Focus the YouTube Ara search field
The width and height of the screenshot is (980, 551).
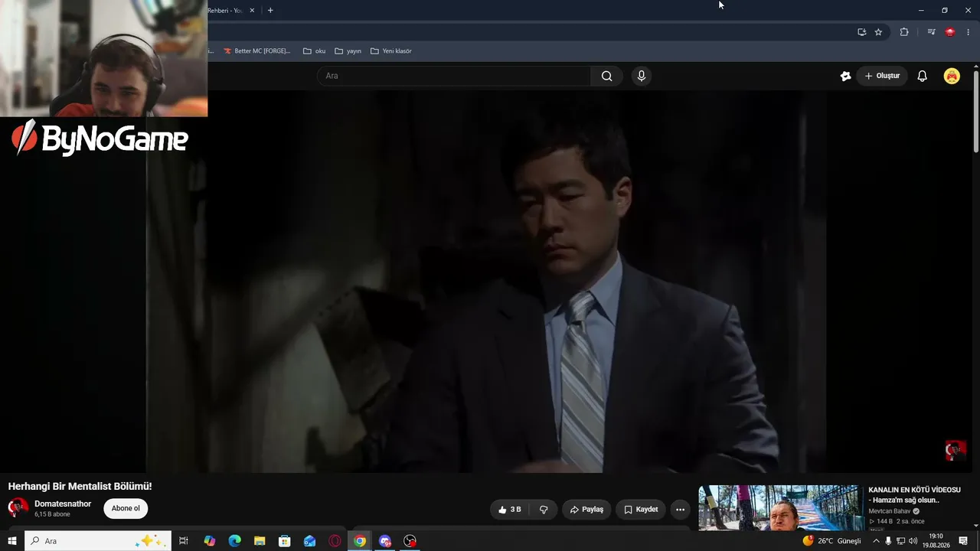[x=453, y=76]
